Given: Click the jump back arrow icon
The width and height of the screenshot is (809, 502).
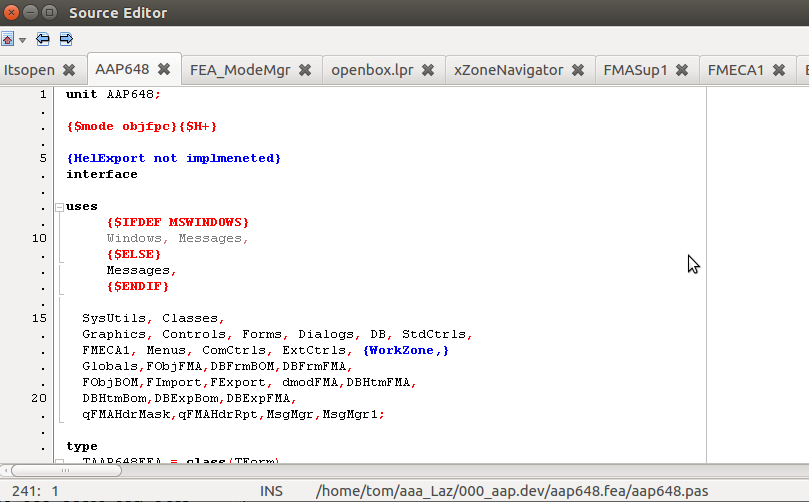Looking at the screenshot, I should click(x=43, y=40).
